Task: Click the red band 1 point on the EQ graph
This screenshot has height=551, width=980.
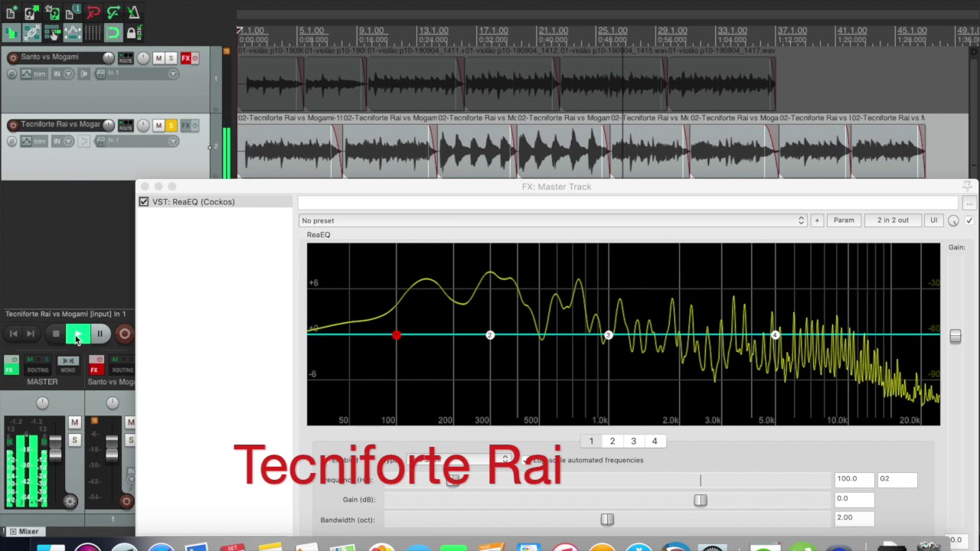Action: [x=396, y=335]
